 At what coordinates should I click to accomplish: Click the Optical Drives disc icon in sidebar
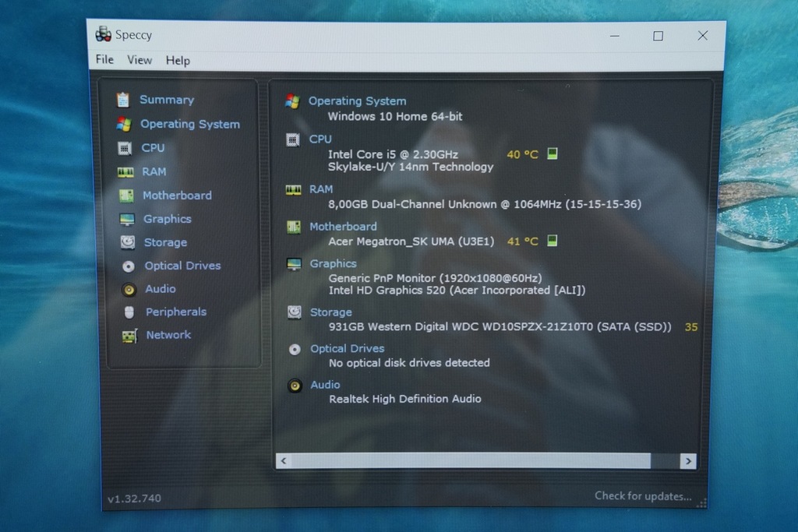coord(129,266)
